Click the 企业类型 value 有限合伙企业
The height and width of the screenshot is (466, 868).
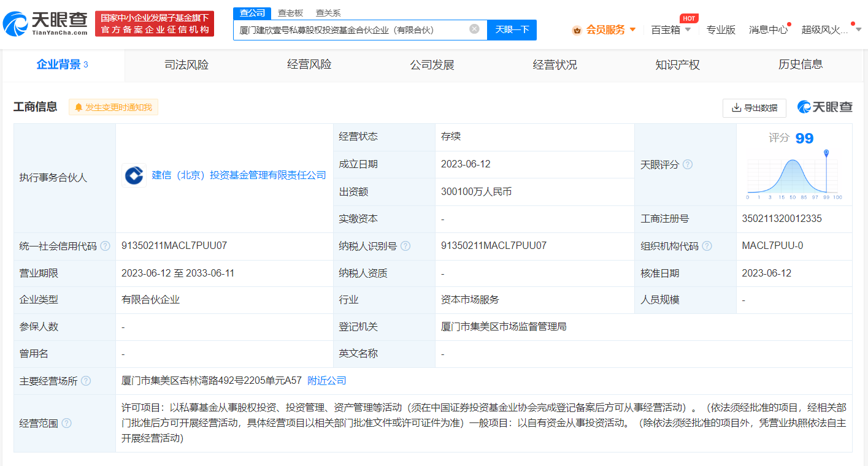[x=151, y=300]
